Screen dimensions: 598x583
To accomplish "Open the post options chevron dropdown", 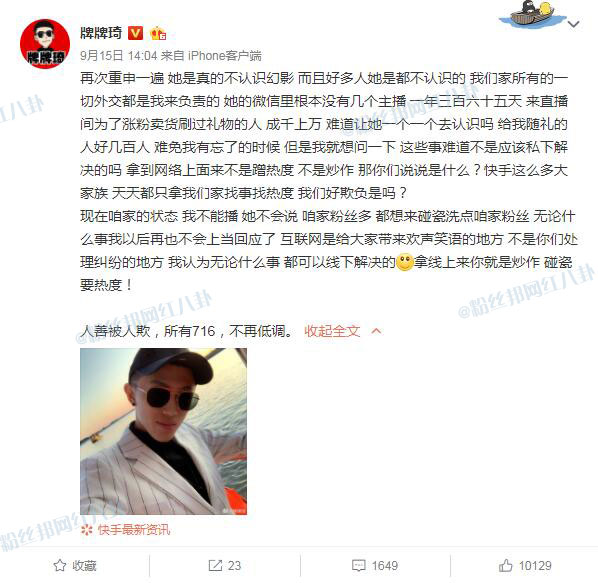I will pos(574,24).
